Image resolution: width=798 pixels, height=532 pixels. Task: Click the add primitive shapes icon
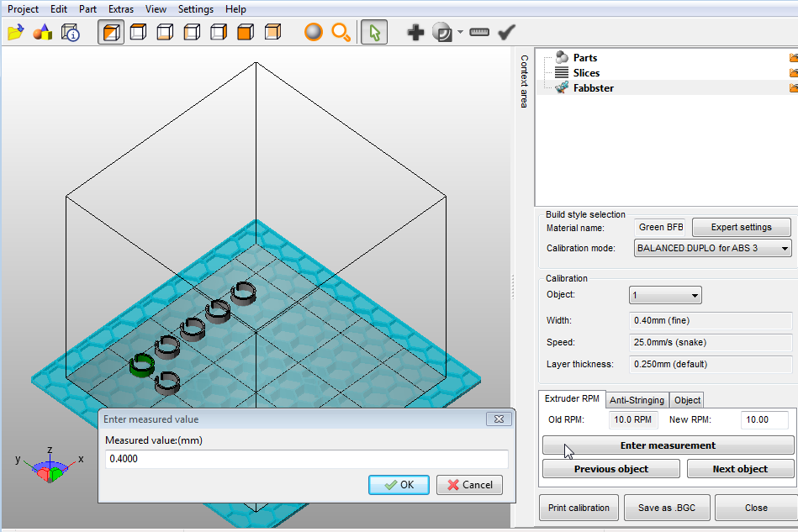pyautogui.click(x=42, y=33)
